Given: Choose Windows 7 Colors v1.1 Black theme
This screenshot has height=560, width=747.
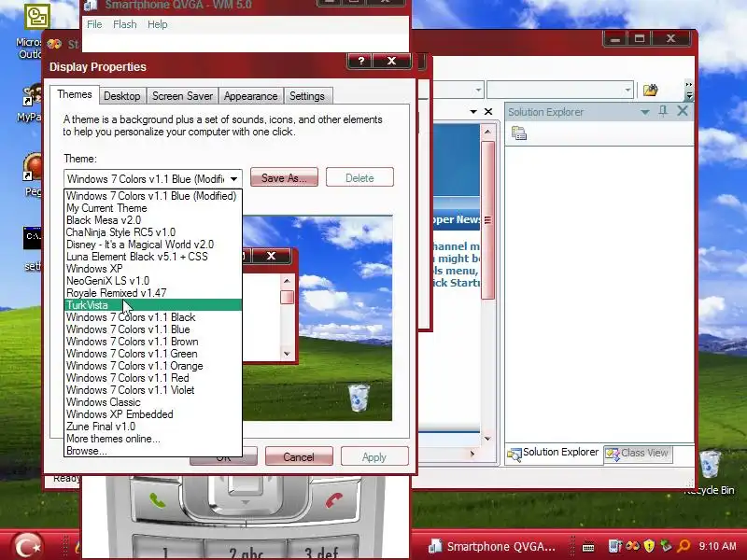Looking at the screenshot, I should point(152,317).
